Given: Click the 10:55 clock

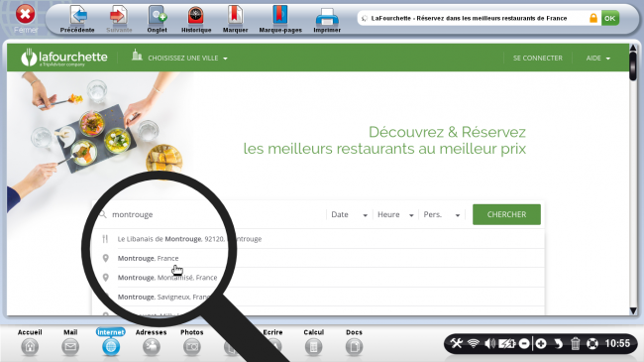Looking at the screenshot, I should [617, 343].
